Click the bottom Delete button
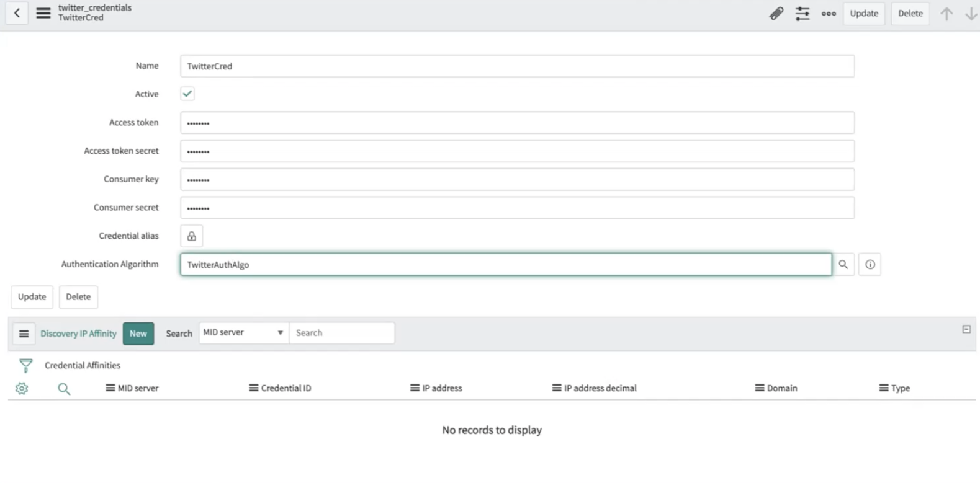This screenshot has height=483, width=980. (x=78, y=297)
